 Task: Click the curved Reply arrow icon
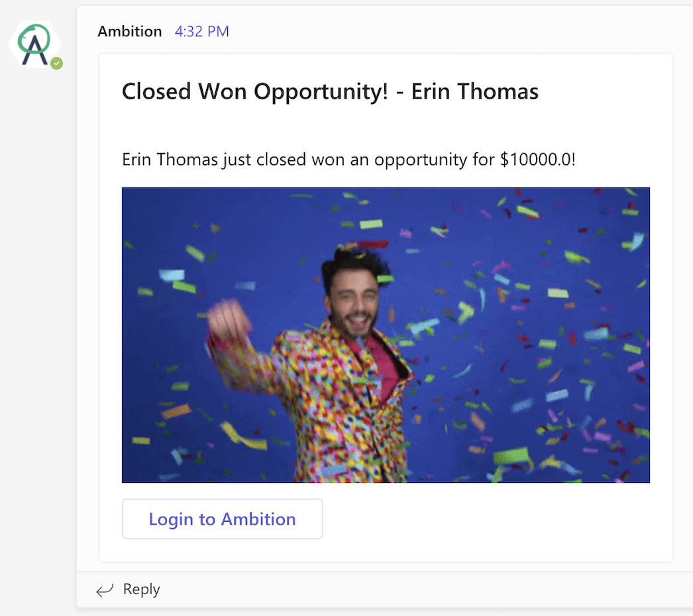105,590
